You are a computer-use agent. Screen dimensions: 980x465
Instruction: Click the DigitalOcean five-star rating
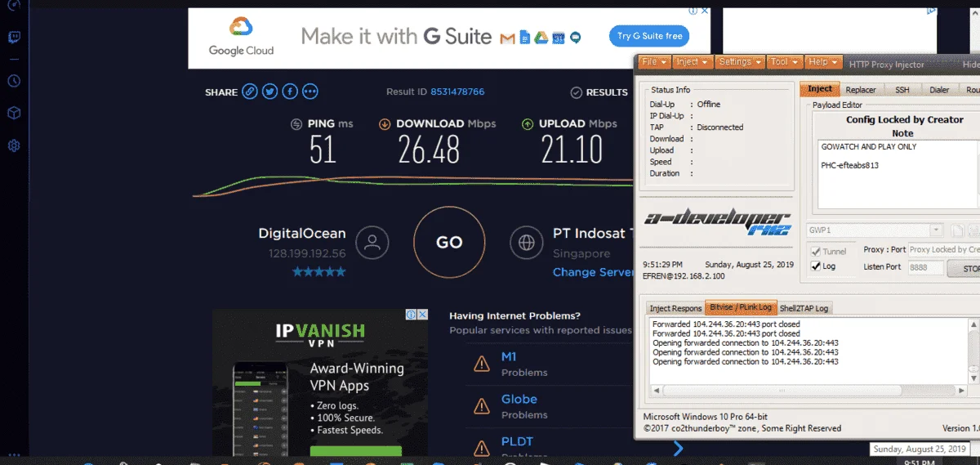pyautogui.click(x=318, y=272)
